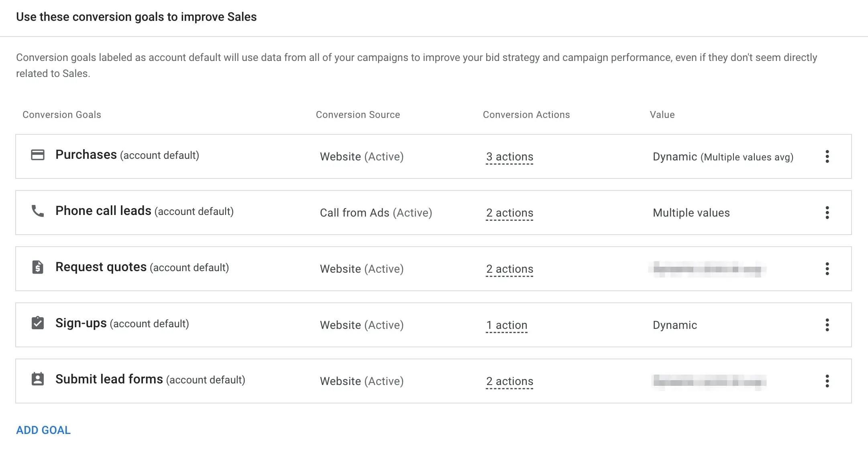The width and height of the screenshot is (868, 454).
Task: Open the Sign-ups row kebab menu
Action: 827,325
